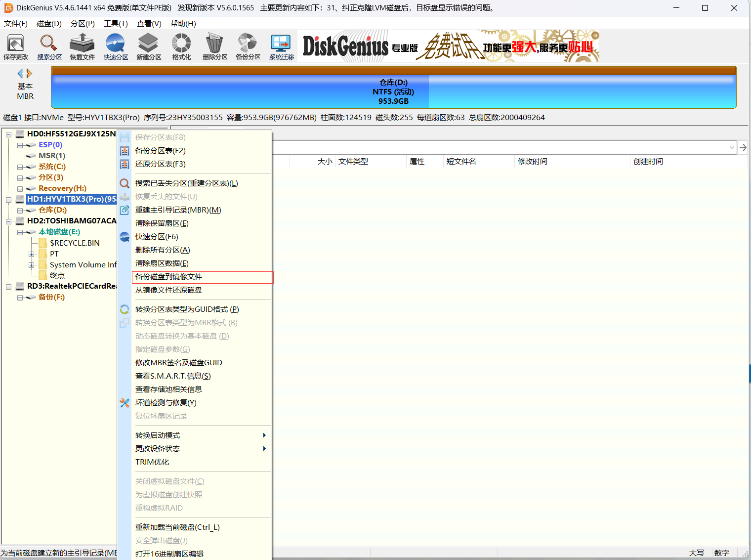Open the 文件(F) menu
The image size is (751, 560).
pos(16,24)
